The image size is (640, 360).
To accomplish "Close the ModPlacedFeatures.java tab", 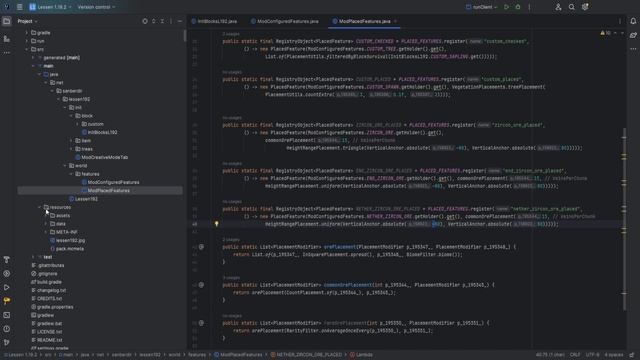I will pyautogui.click(x=395, y=21).
